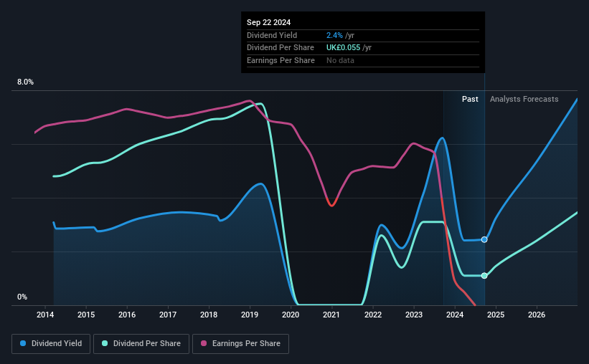Click the Past region label

(x=470, y=99)
